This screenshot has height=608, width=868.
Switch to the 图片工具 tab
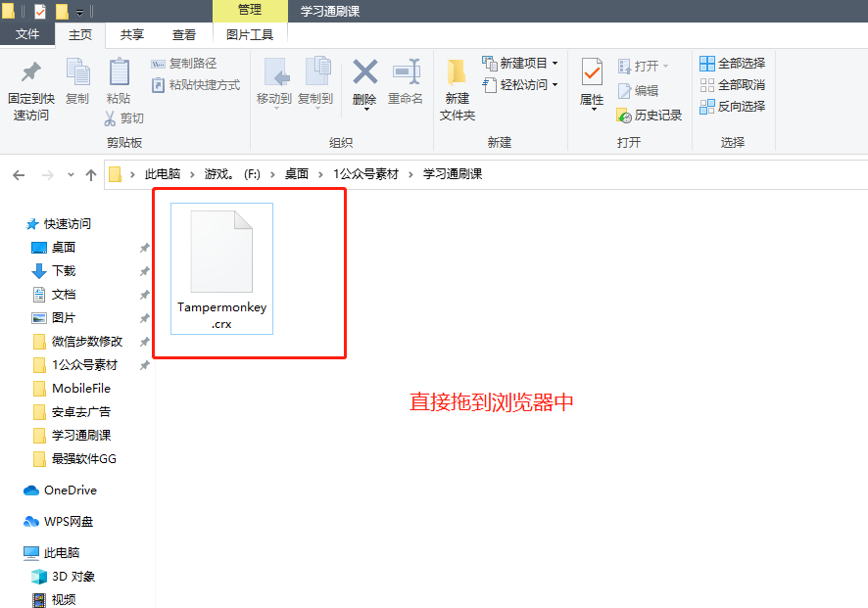(x=250, y=35)
